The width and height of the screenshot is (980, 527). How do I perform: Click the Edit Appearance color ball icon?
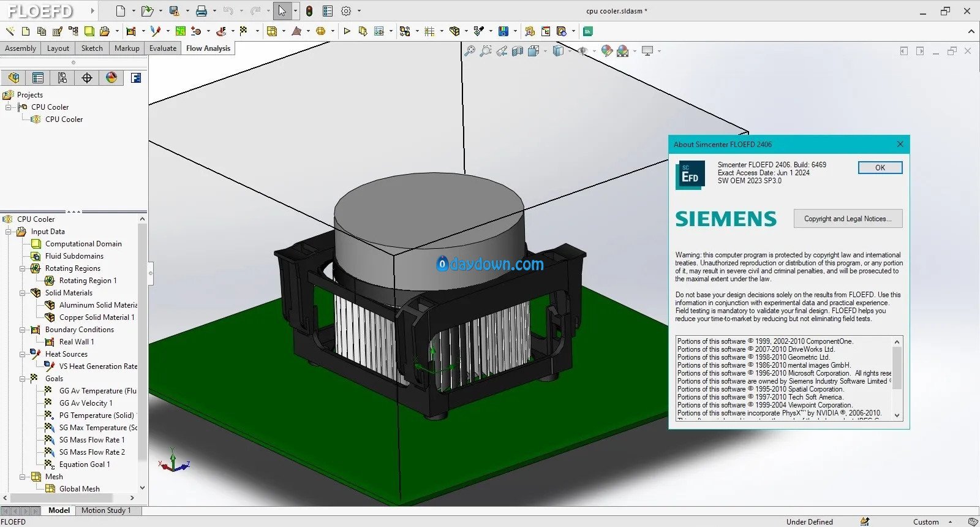click(x=606, y=51)
